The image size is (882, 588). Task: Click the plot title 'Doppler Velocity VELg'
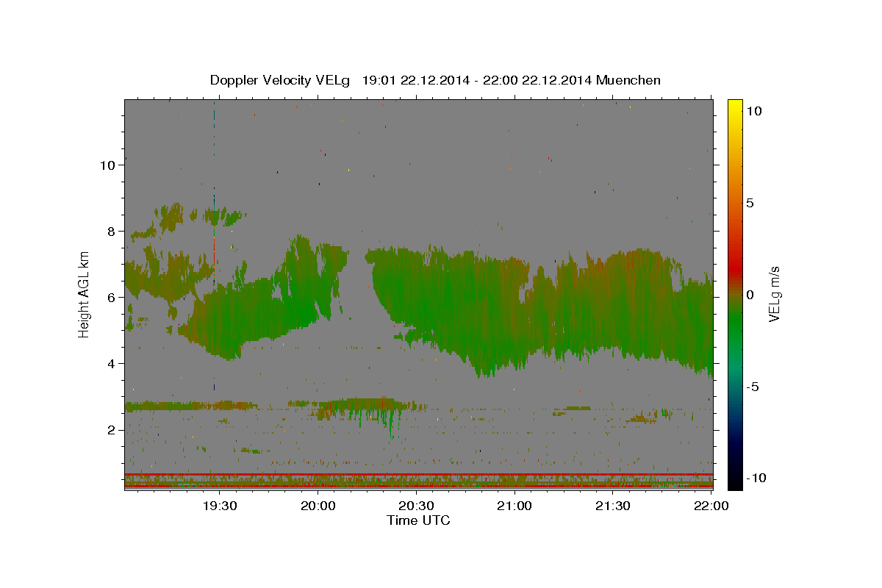279,80
